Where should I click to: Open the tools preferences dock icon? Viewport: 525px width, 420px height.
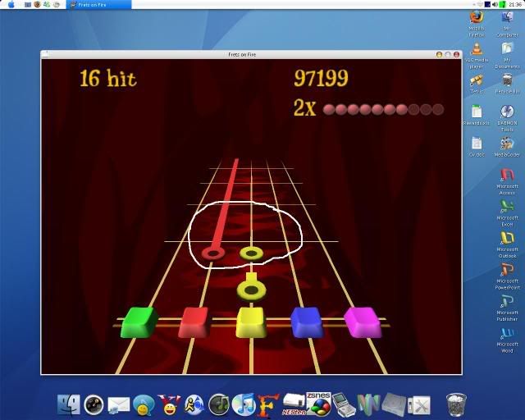[x=419, y=405]
